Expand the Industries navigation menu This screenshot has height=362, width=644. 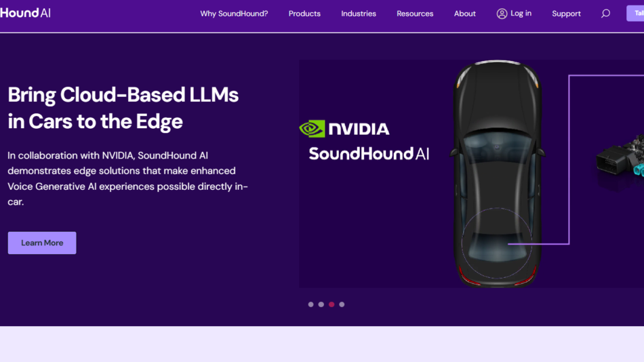click(359, 14)
